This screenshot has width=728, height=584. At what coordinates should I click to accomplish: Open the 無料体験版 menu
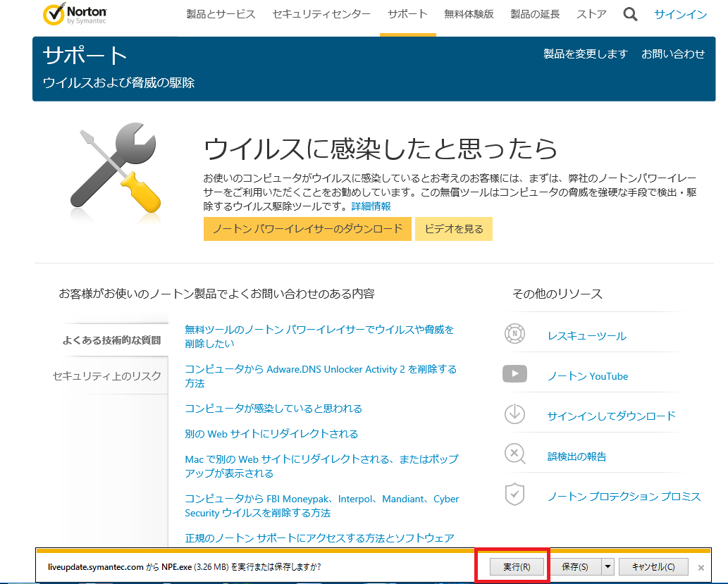pyautogui.click(x=469, y=14)
